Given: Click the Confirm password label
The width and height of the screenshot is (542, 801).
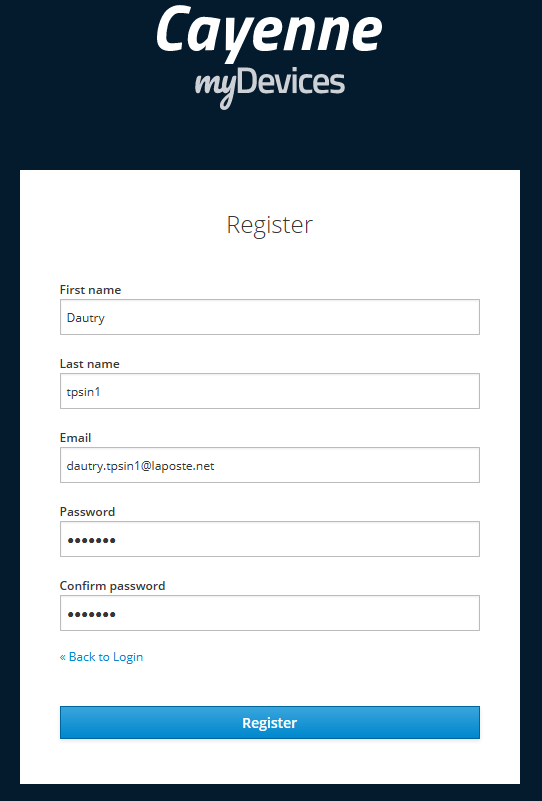Looking at the screenshot, I should point(112,586).
